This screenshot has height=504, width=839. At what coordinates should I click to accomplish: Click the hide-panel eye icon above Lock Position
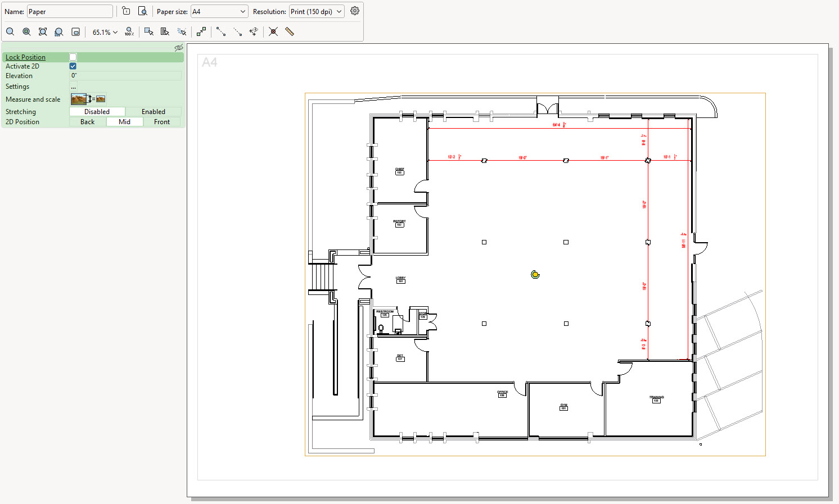pyautogui.click(x=178, y=48)
